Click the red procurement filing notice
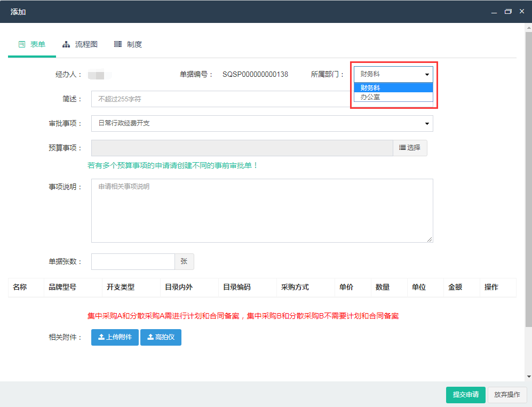 click(x=243, y=316)
